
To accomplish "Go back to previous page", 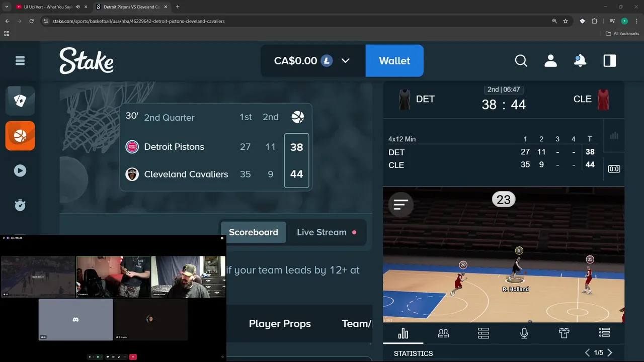I will pos(7,21).
